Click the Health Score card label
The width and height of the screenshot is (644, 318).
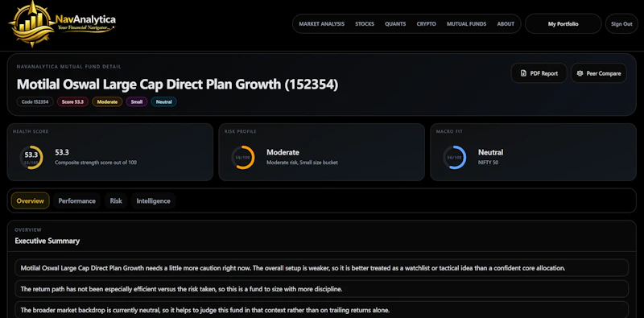(31, 131)
